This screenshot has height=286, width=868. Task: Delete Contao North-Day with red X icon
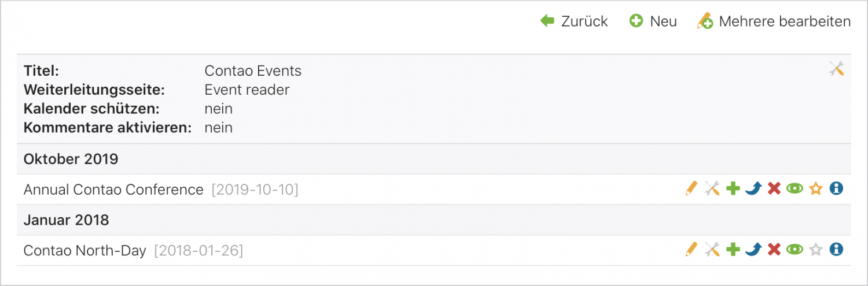coord(774,250)
